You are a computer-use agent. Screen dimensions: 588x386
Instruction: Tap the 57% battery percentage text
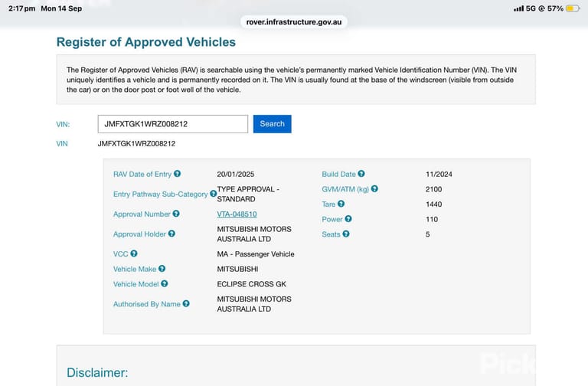coord(555,8)
